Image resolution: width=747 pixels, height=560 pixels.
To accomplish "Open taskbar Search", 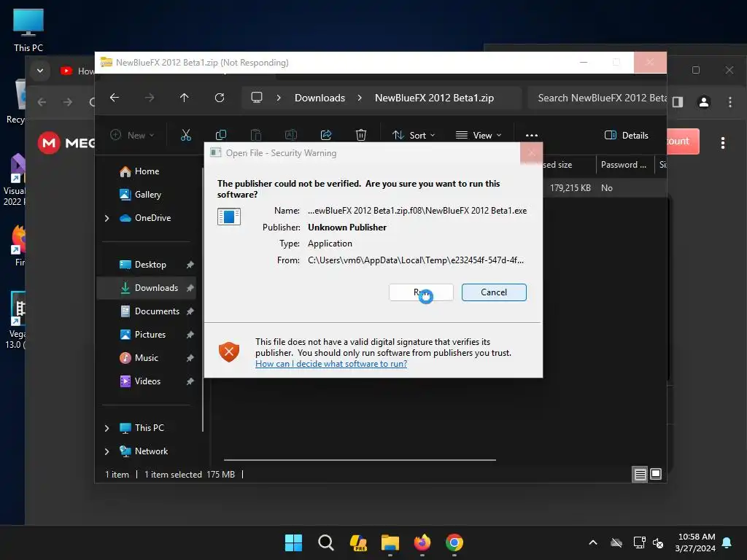I will pyautogui.click(x=326, y=542).
